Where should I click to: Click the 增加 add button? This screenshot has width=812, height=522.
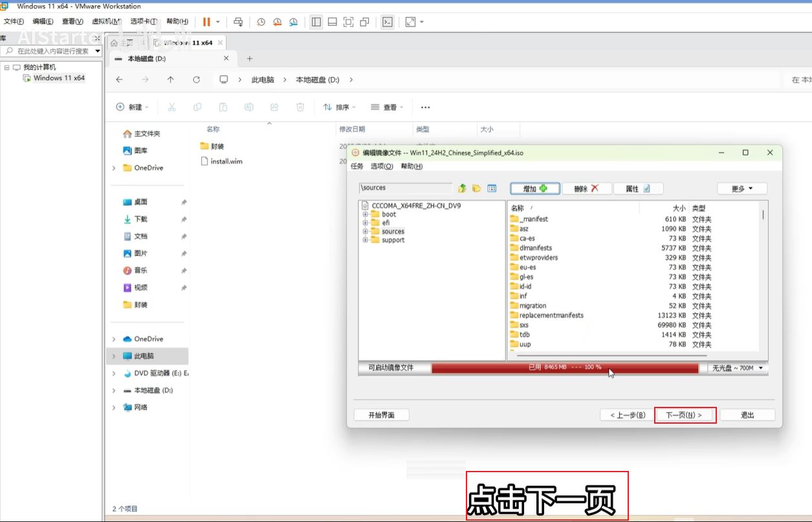(x=535, y=188)
